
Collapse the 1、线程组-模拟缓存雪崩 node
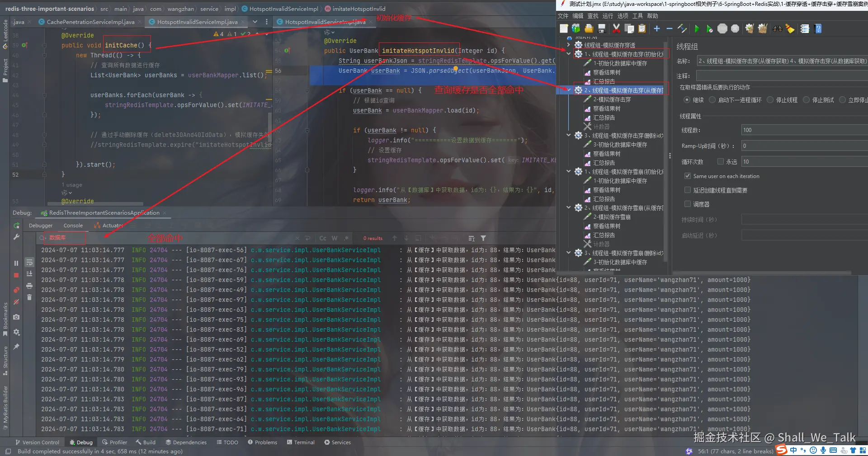point(569,171)
